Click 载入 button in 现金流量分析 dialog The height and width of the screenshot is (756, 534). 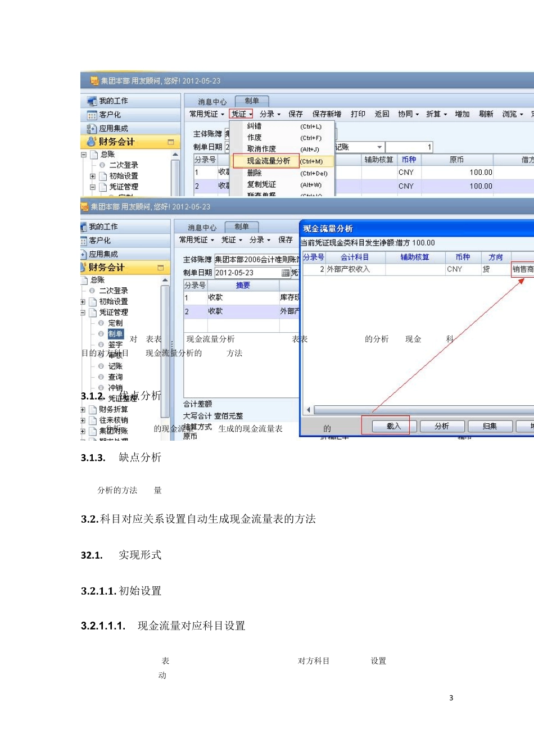click(394, 426)
